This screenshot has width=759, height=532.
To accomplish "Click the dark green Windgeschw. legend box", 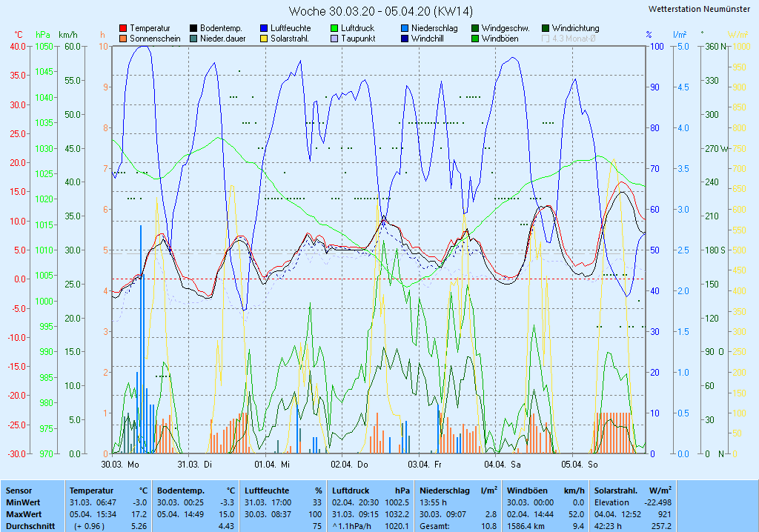I will pos(475,28).
